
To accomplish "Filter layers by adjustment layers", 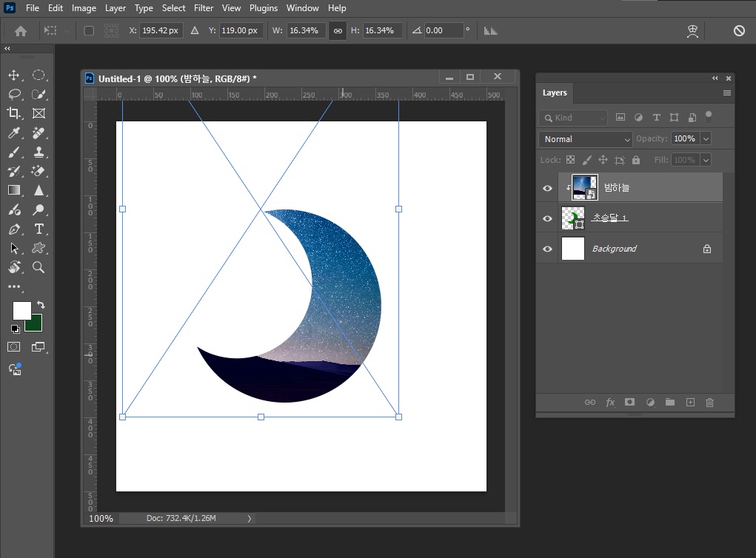I will click(x=638, y=117).
